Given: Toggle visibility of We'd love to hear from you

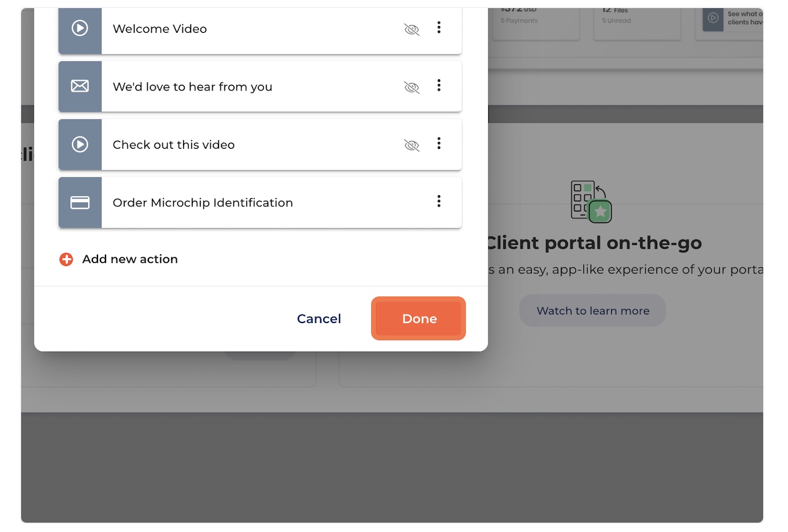Looking at the screenshot, I should [x=411, y=87].
